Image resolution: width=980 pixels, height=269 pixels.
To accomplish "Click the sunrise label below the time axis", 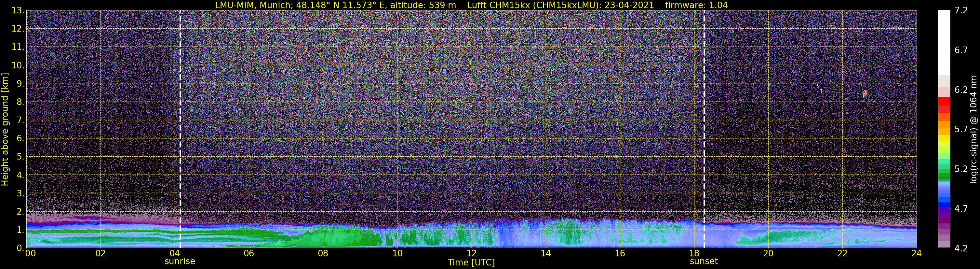I will [x=180, y=262].
